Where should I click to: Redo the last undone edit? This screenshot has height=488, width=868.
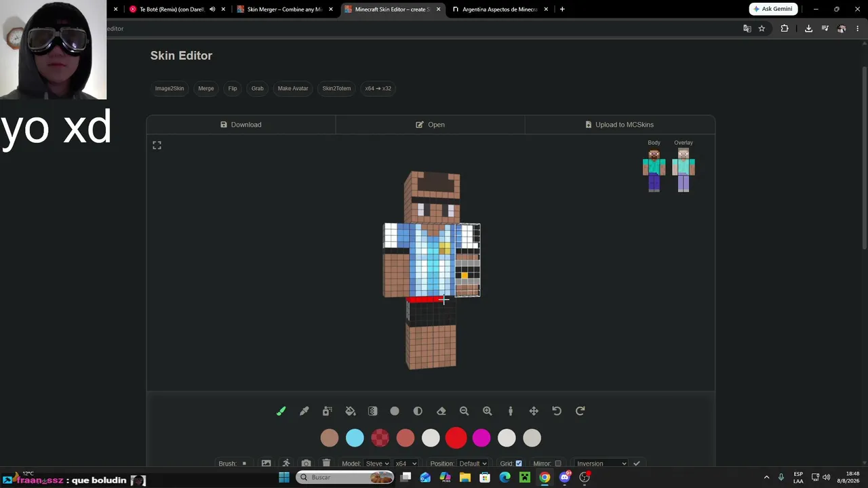tap(580, 411)
